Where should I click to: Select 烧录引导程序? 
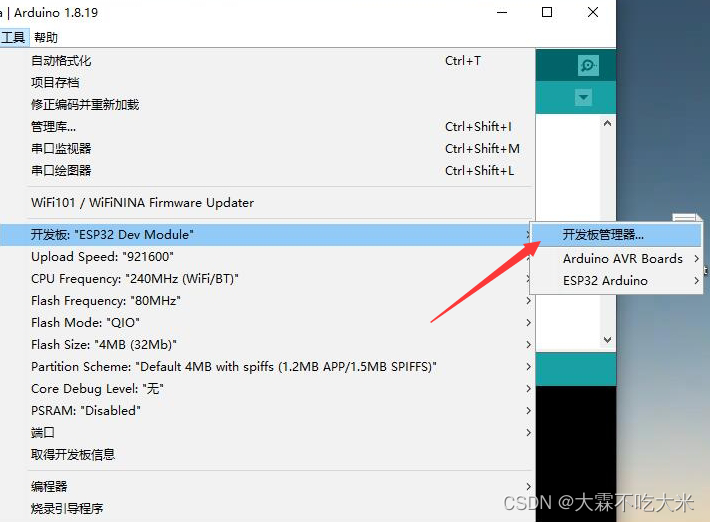point(267,508)
